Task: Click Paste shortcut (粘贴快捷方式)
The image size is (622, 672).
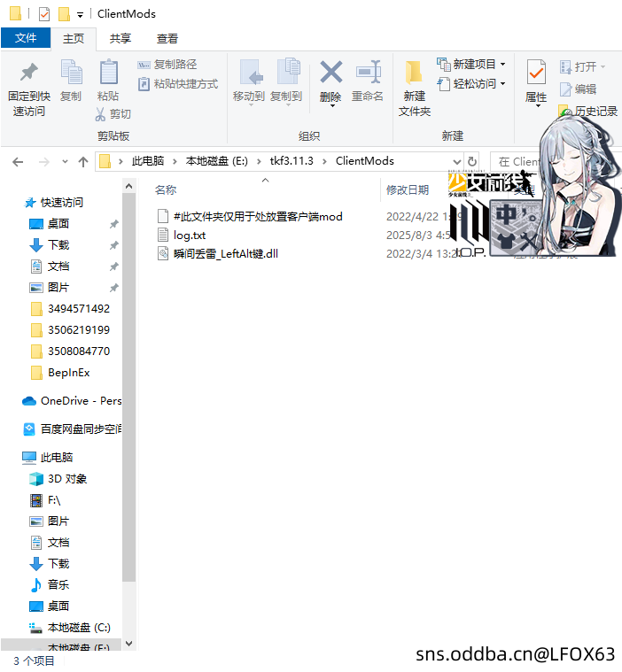Action: [177, 84]
